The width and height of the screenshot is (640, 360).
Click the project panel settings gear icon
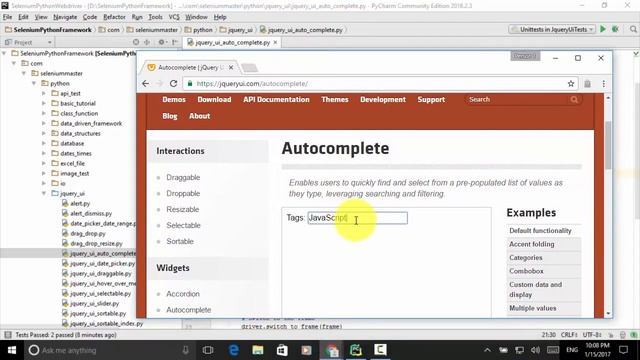pyautogui.click(x=162, y=42)
